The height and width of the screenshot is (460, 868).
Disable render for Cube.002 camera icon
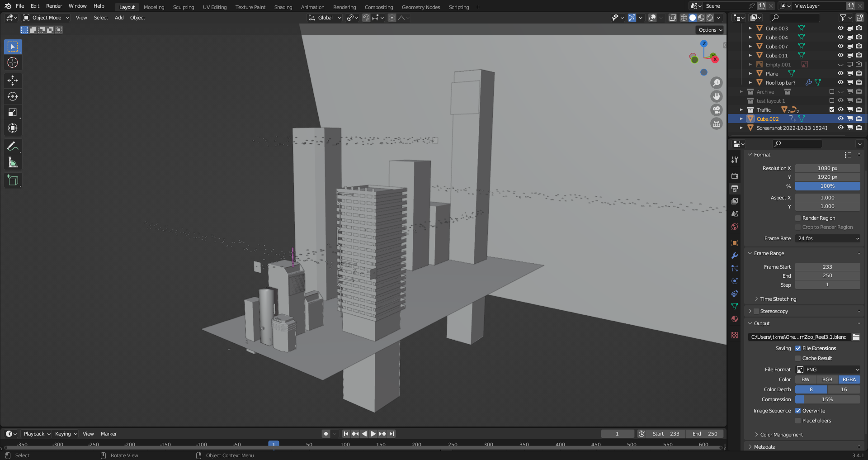(x=859, y=119)
